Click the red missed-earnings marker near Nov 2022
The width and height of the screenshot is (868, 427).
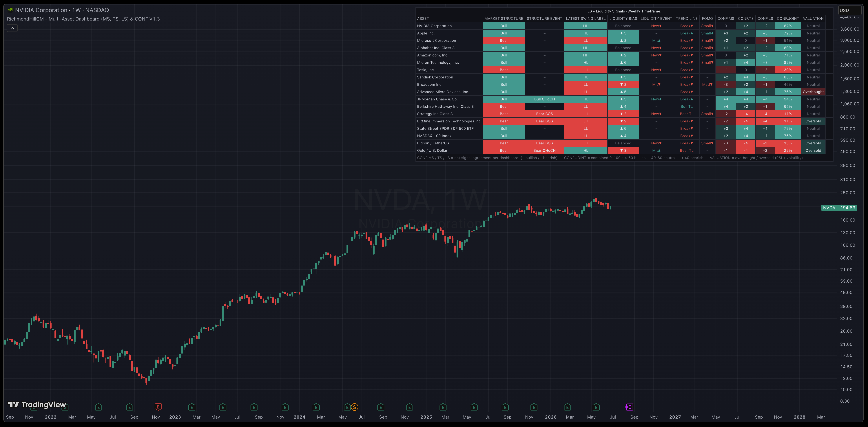click(158, 407)
